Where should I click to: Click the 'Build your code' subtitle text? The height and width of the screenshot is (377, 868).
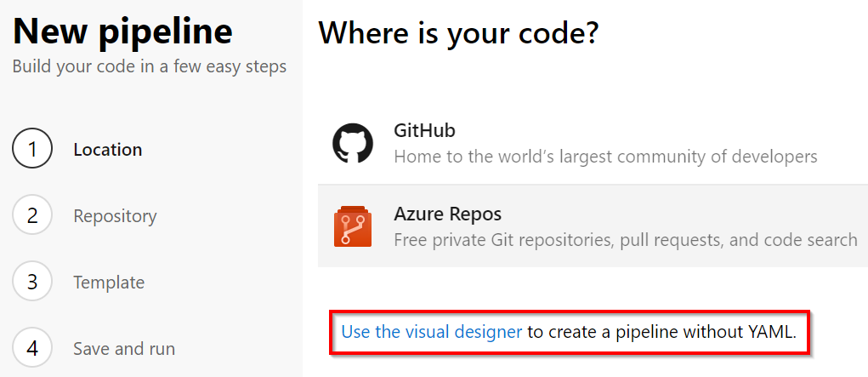click(x=149, y=66)
